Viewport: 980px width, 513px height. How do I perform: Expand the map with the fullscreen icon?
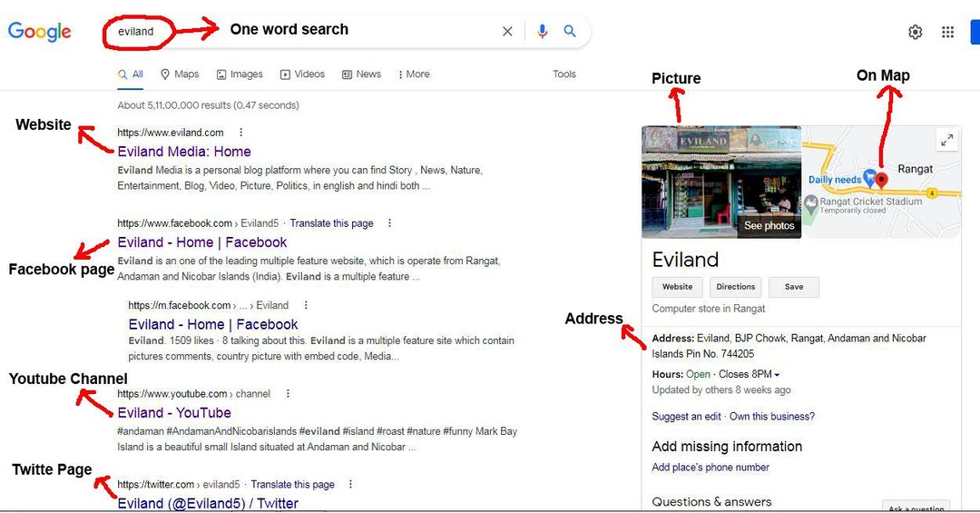click(946, 140)
